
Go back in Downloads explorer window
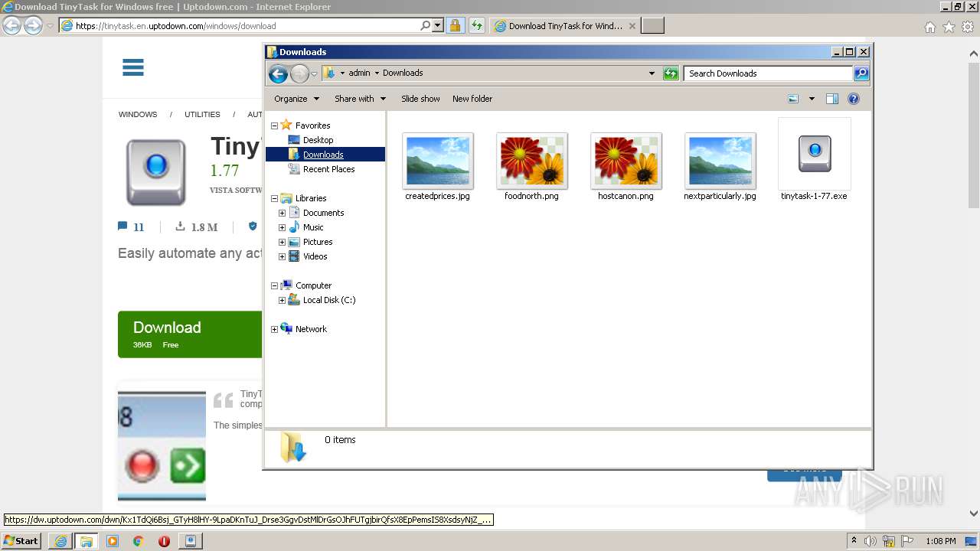point(278,73)
